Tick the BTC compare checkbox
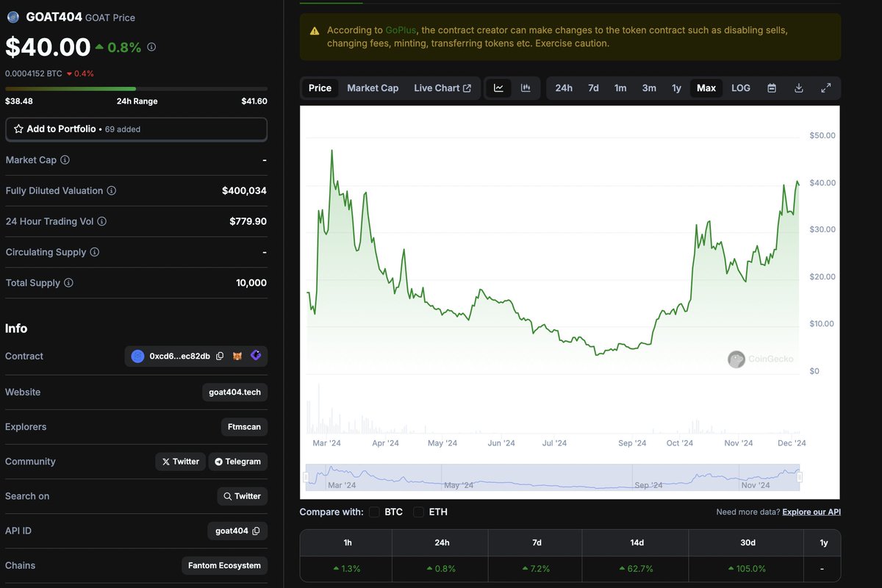882x588 pixels. click(x=374, y=512)
